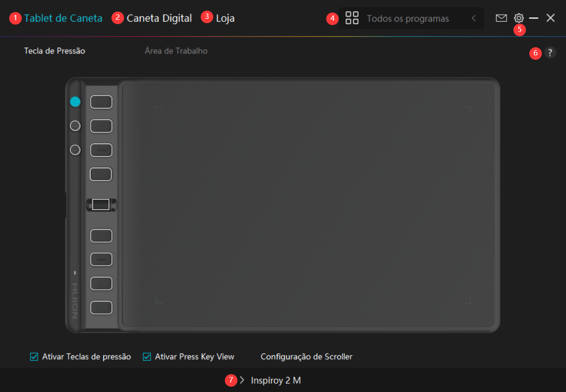
Task: Open settings via the gear icon
Action: (x=519, y=18)
